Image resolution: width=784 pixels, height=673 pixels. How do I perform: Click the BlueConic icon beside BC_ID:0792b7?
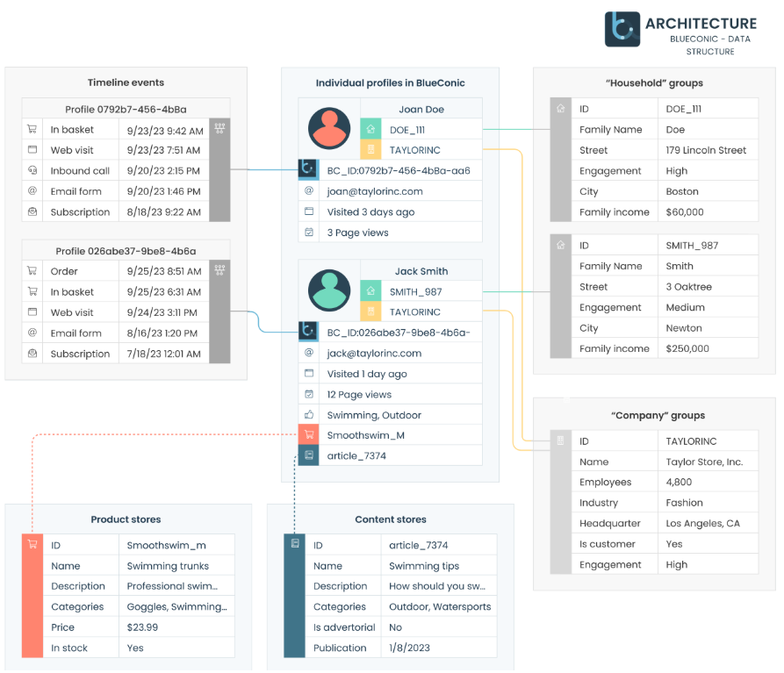308,168
